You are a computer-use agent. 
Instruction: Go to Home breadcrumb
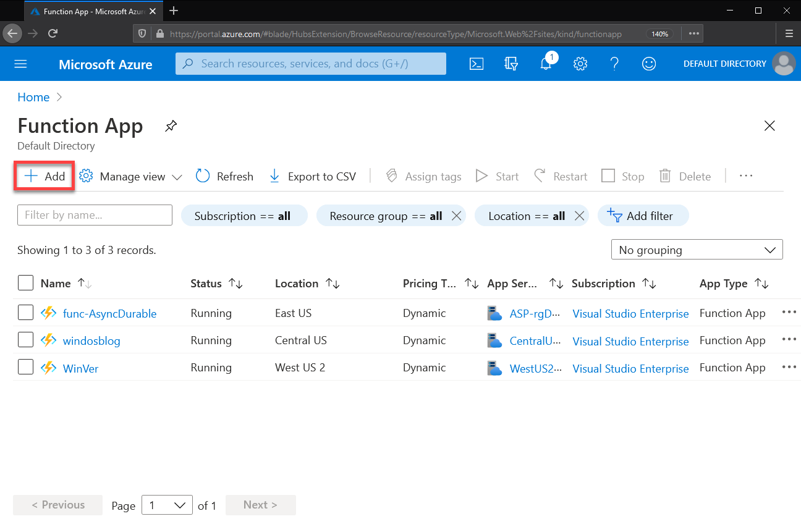tap(33, 97)
